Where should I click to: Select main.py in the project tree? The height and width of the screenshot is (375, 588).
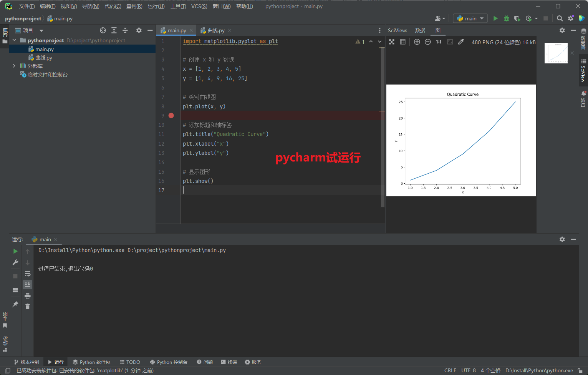[x=45, y=49]
